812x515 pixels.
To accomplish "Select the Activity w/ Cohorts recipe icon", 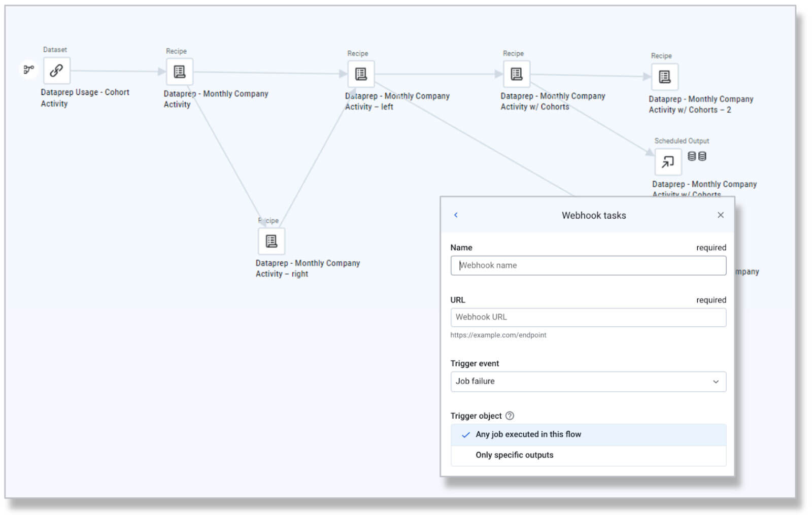I will (x=517, y=74).
